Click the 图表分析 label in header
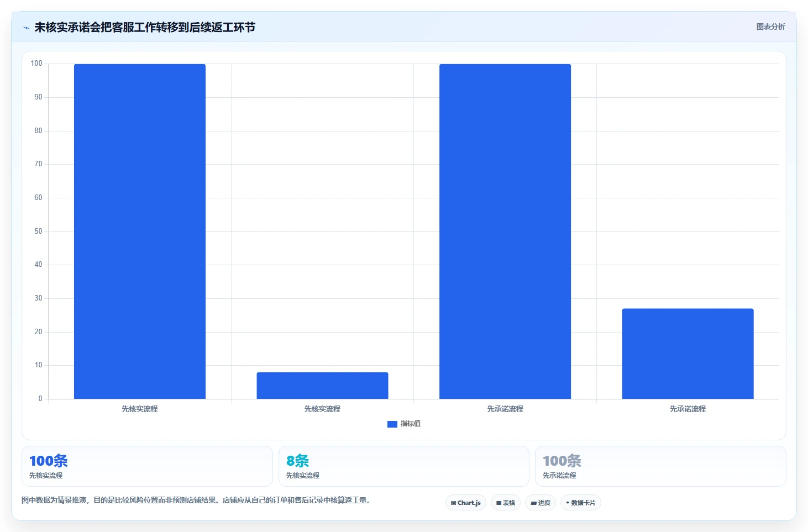 [770, 27]
